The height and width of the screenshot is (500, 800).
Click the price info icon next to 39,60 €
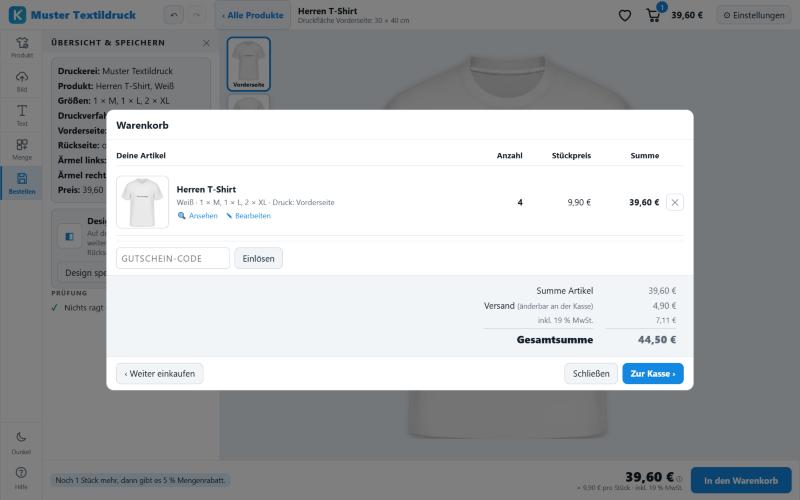coord(679,479)
